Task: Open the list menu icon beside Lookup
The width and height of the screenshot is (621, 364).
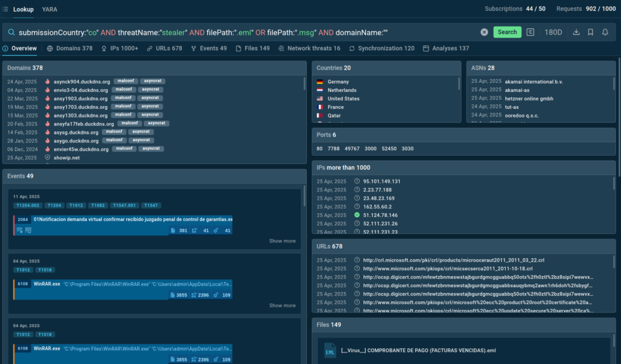Action: 5,9
